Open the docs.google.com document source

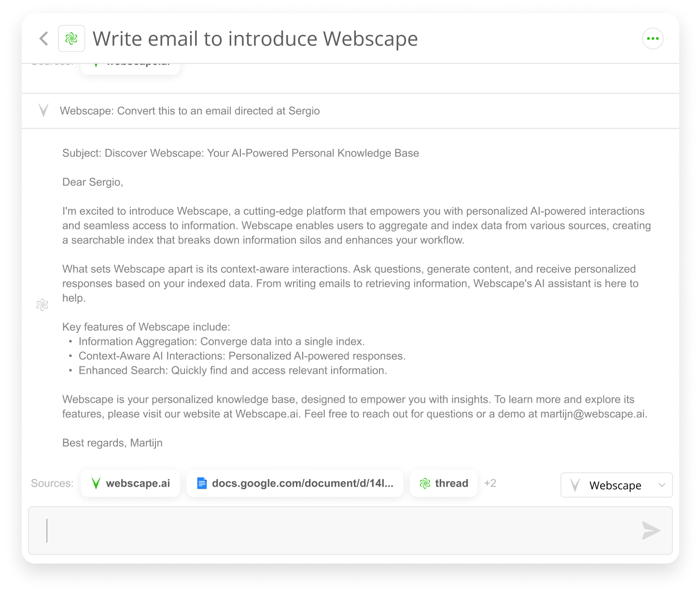[295, 483]
